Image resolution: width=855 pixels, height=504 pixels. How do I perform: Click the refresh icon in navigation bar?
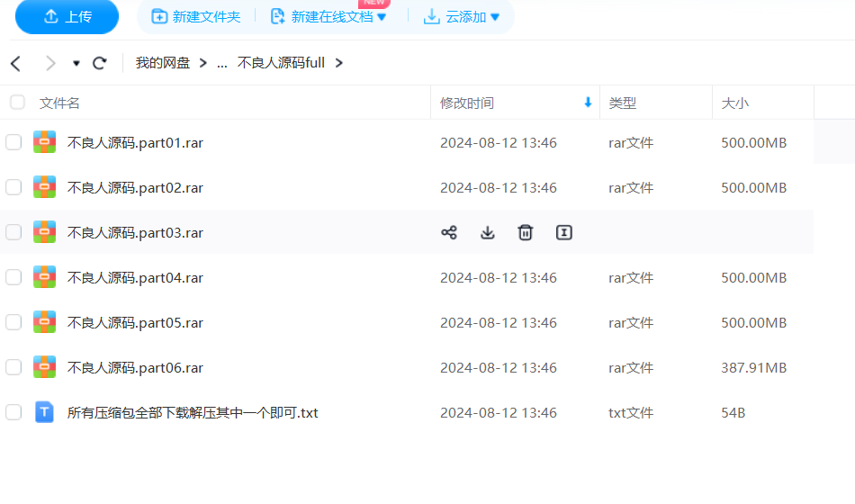point(100,63)
